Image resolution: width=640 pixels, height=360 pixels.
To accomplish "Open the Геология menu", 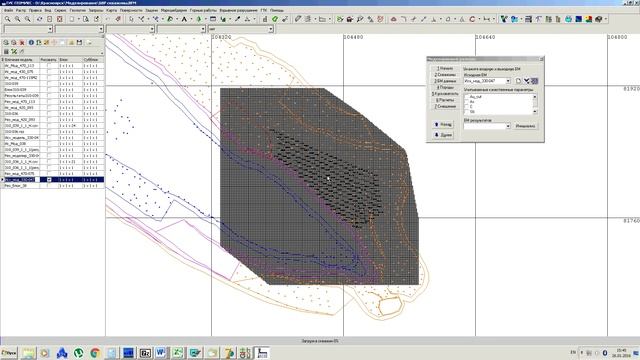I will pos(78,10).
